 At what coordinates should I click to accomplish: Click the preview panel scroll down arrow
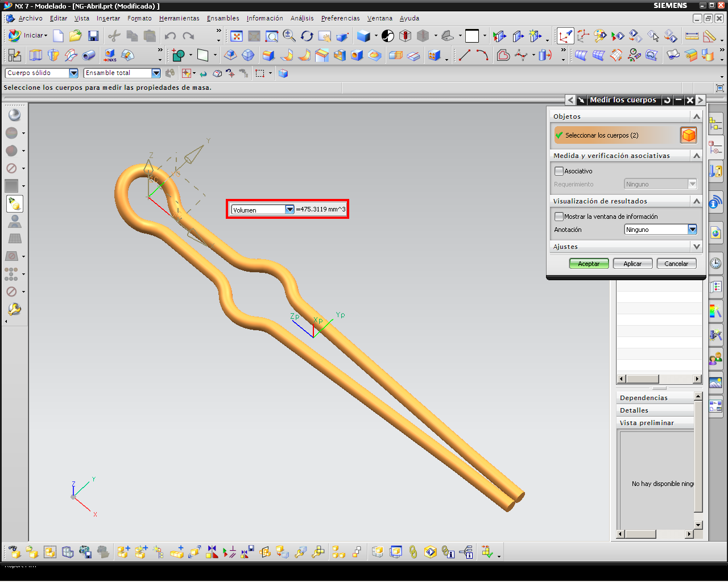coord(698,525)
